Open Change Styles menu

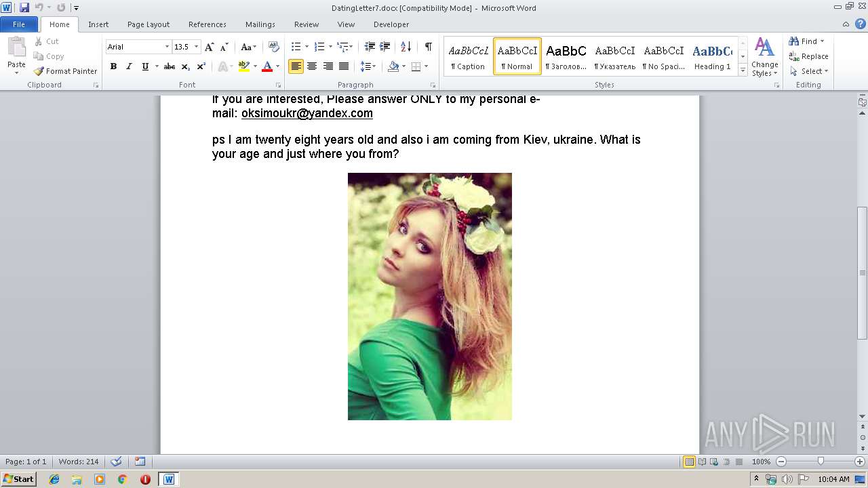[764, 57]
